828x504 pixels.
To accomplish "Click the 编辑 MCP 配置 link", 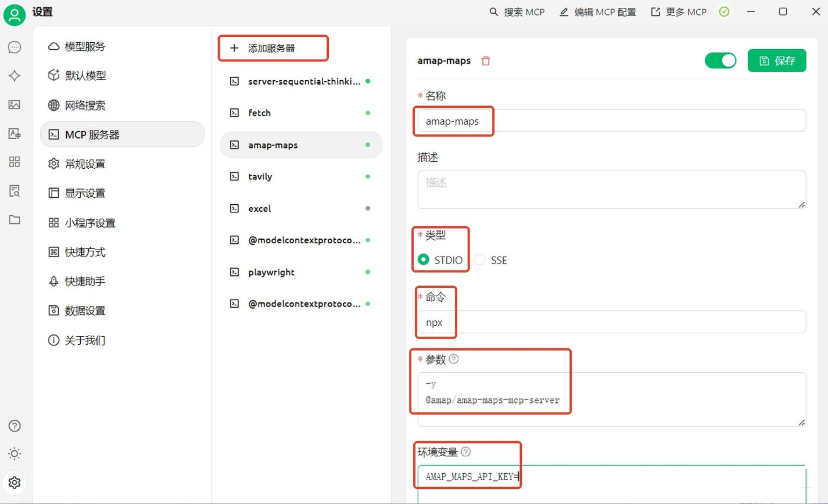I will [x=598, y=12].
